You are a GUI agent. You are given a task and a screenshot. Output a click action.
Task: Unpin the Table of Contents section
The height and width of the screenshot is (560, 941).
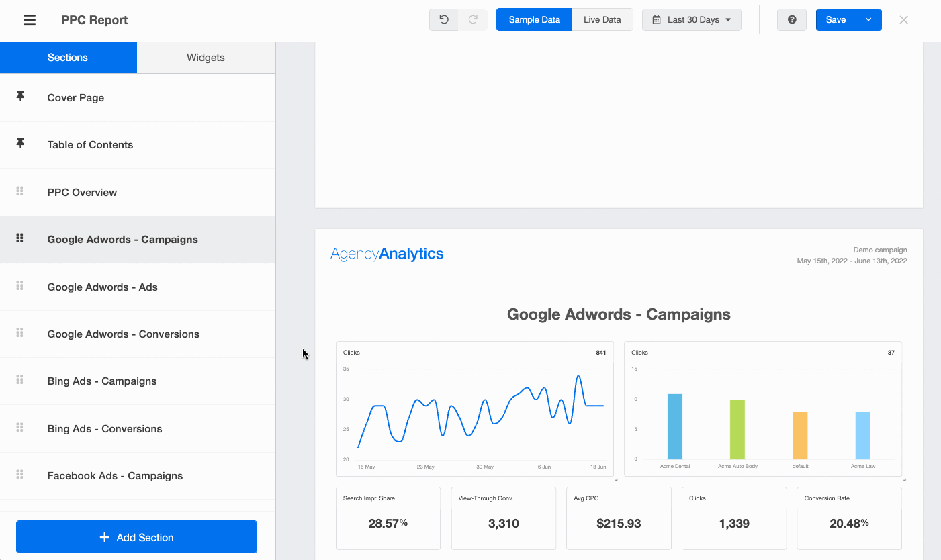point(19,142)
